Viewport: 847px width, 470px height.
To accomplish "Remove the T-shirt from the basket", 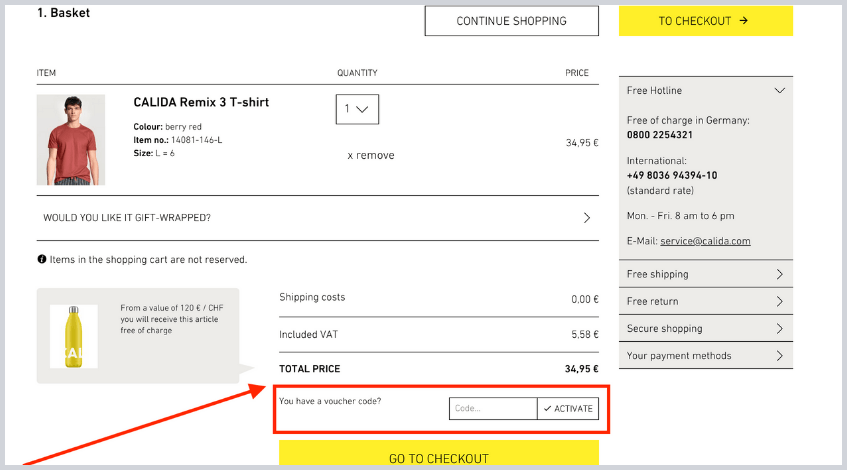I will click(x=370, y=155).
